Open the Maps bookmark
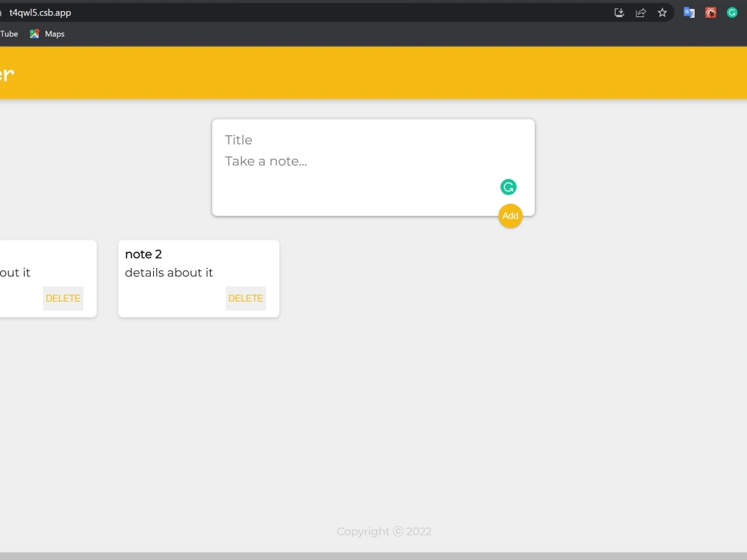 (x=47, y=34)
